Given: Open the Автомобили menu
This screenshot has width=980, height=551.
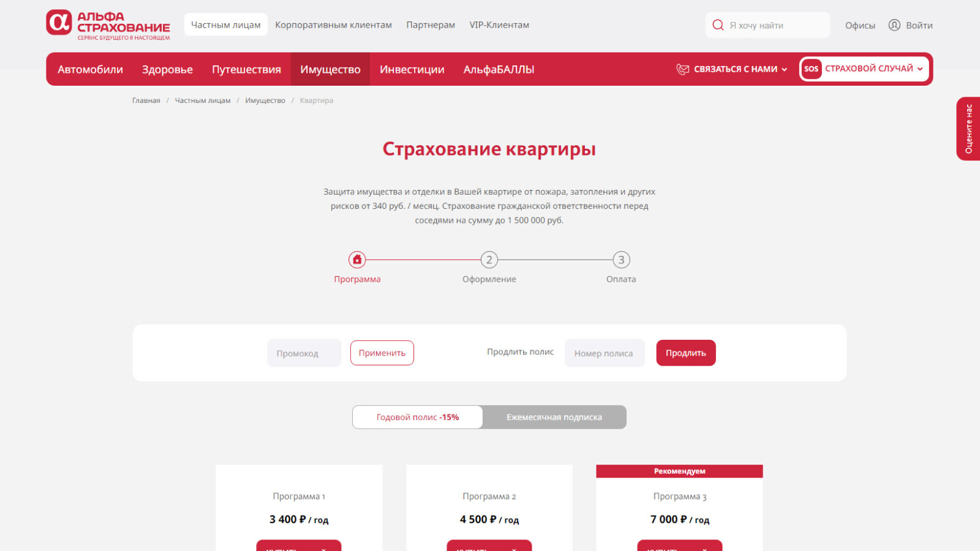Looking at the screenshot, I should tap(90, 69).
